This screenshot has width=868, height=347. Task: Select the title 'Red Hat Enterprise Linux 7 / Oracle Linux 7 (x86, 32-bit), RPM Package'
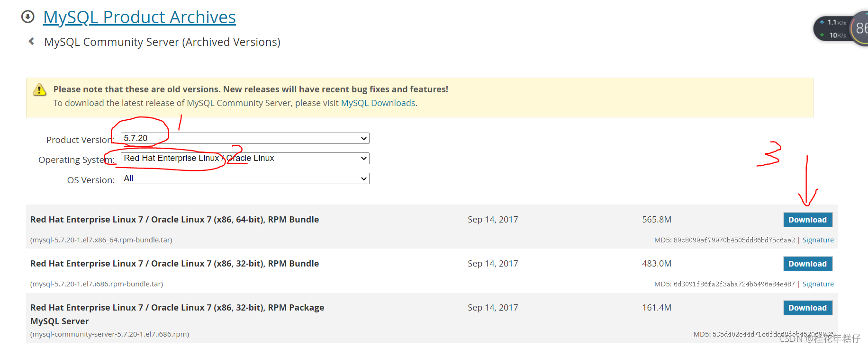177,308
